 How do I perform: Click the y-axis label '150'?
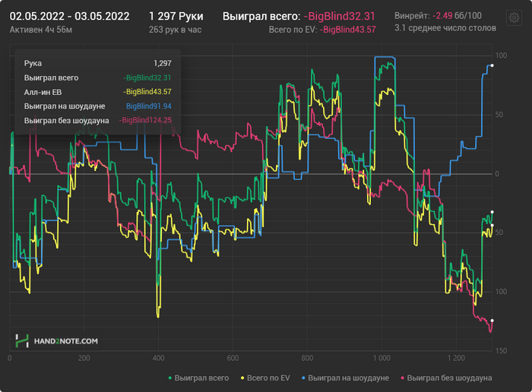501,351
